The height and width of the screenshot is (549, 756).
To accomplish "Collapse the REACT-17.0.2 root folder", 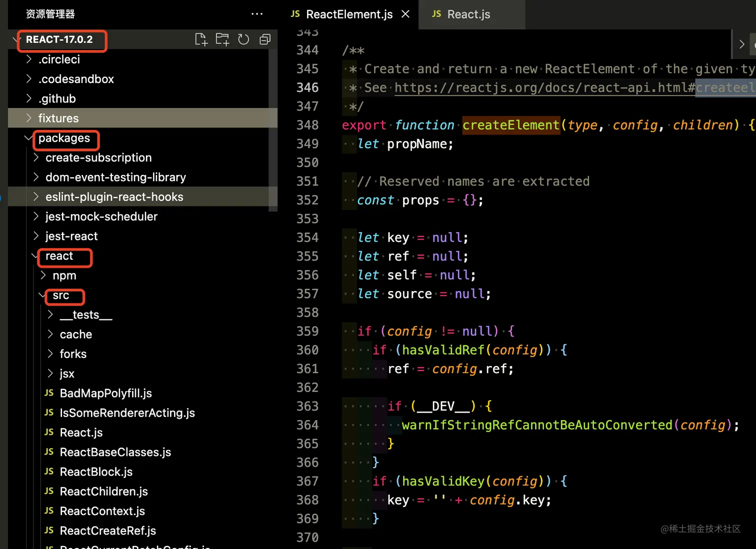I will pyautogui.click(x=16, y=39).
